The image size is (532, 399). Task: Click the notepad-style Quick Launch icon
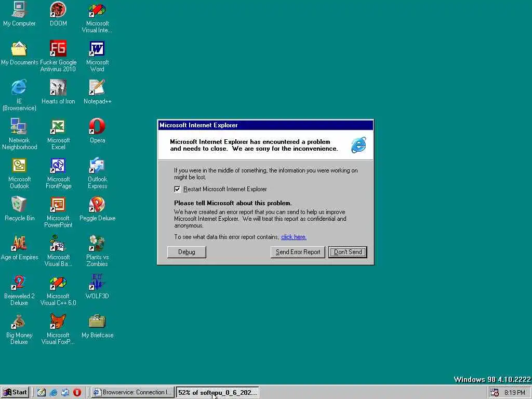(x=42, y=392)
